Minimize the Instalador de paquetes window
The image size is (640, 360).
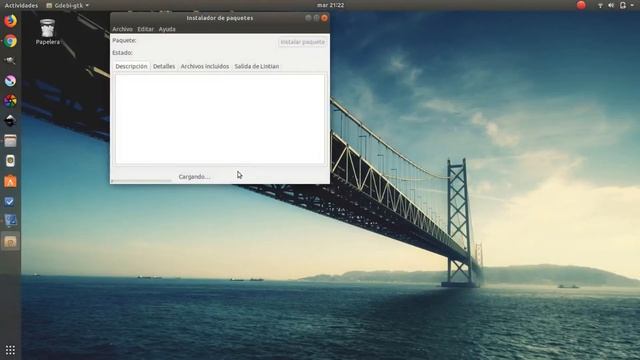pos(308,18)
